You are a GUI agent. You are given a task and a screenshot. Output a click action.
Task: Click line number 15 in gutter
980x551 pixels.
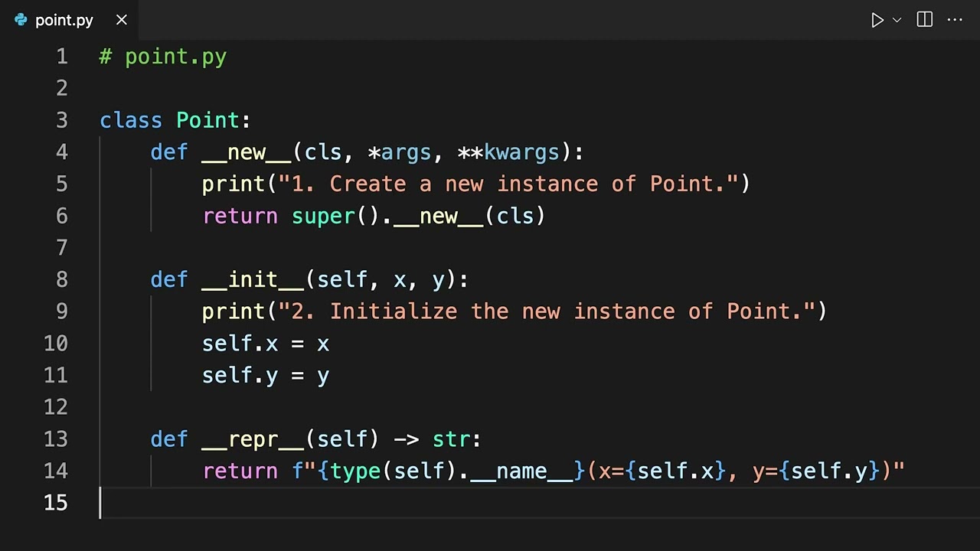click(55, 502)
